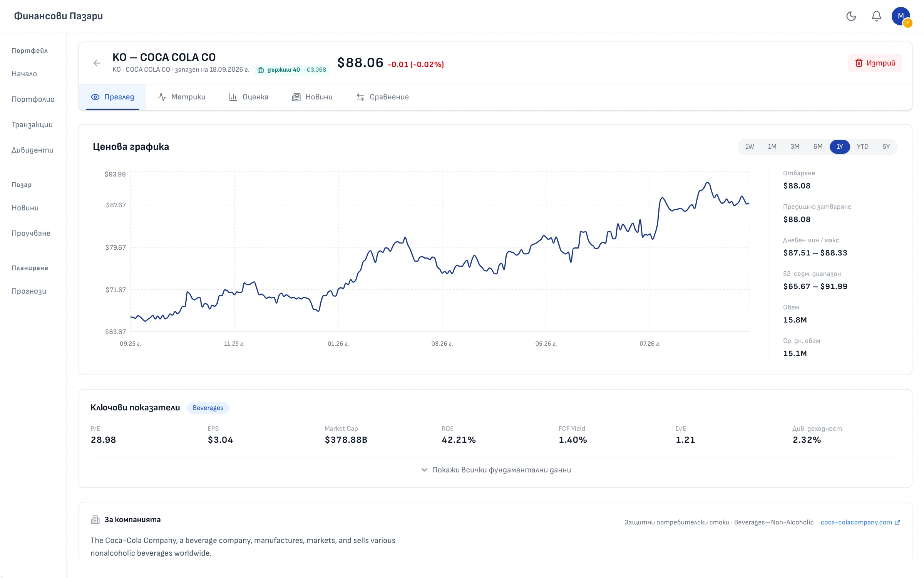The width and height of the screenshot is (924, 578).
Task: Select the YTD chart range
Action: coord(862,147)
